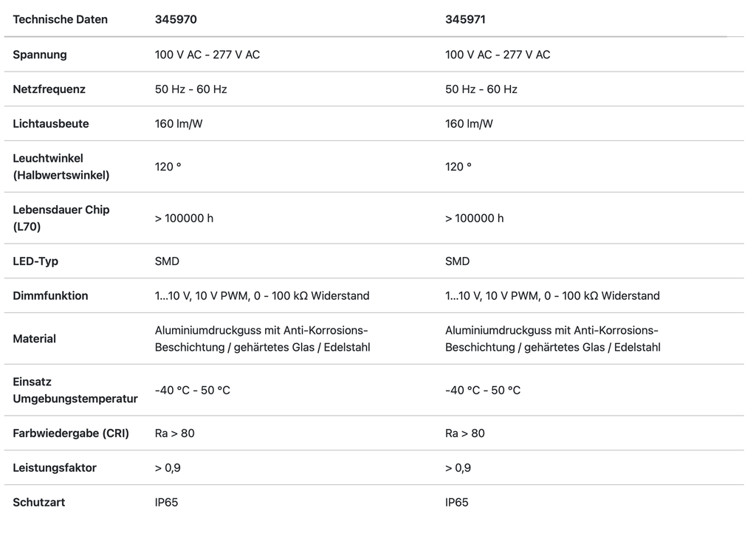Image resolution: width=756 pixels, height=533 pixels.
Task: Select the voltage value for 345970
Action: [x=207, y=55]
